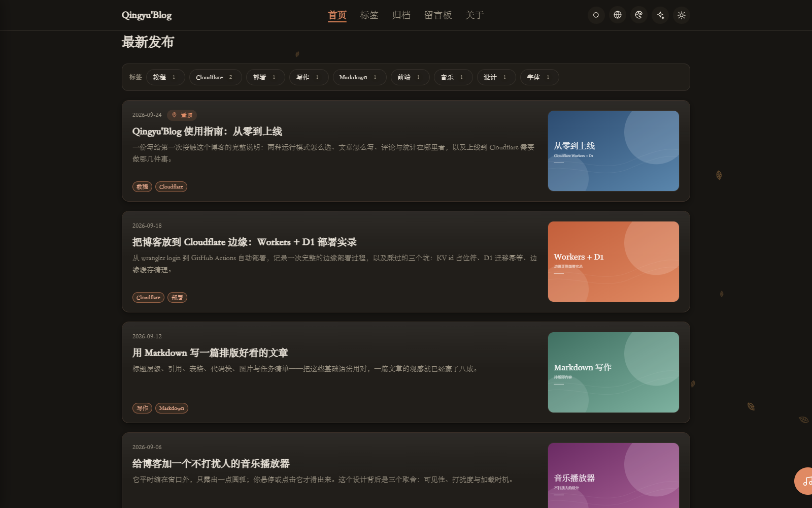The image size is (812, 508).
Task: Go to the 首页 nav tab
Action: [337, 15]
